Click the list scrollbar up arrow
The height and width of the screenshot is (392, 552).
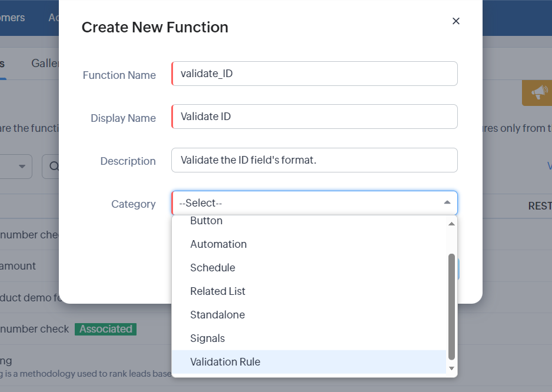pyautogui.click(x=451, y=224)
